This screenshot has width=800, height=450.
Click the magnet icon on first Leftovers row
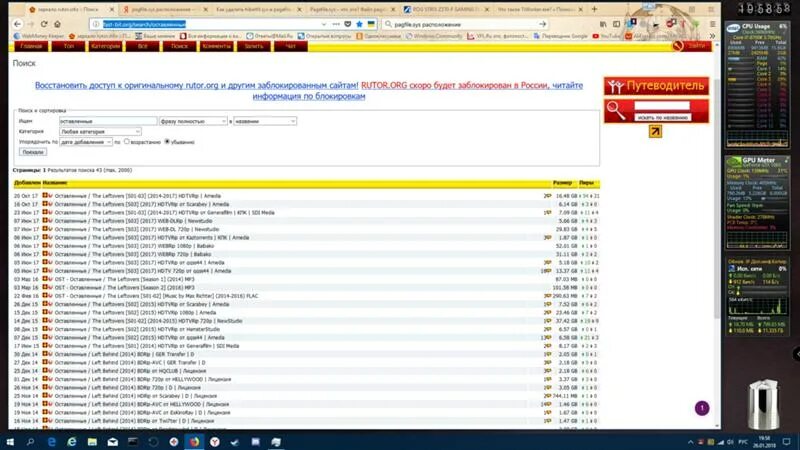pos(50,195)
